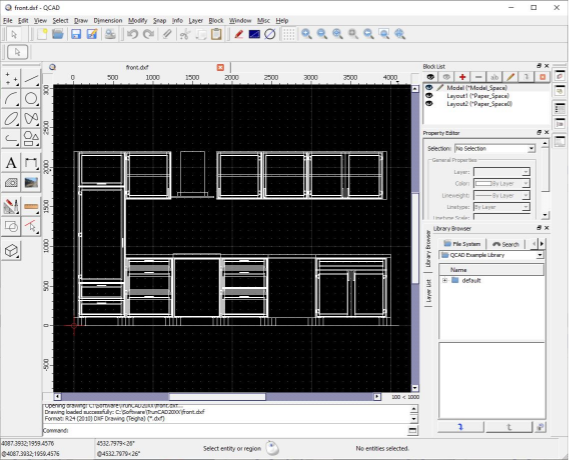Close the front.dxf document tab
Viewport: 569px width, 460px height.
(x=220, y=67)
